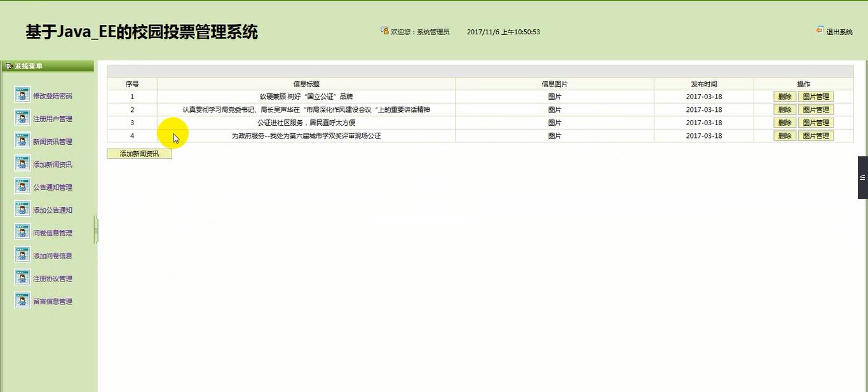
Task: Click 图片管理 button for row 1
Action: (x=816, y=97)
